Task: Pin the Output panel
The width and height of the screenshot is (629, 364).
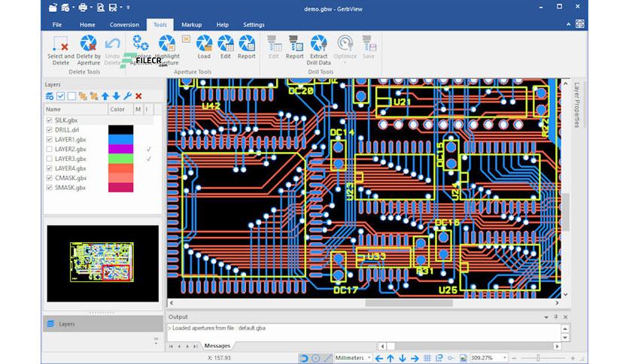Action: click(x=555, y=317)
